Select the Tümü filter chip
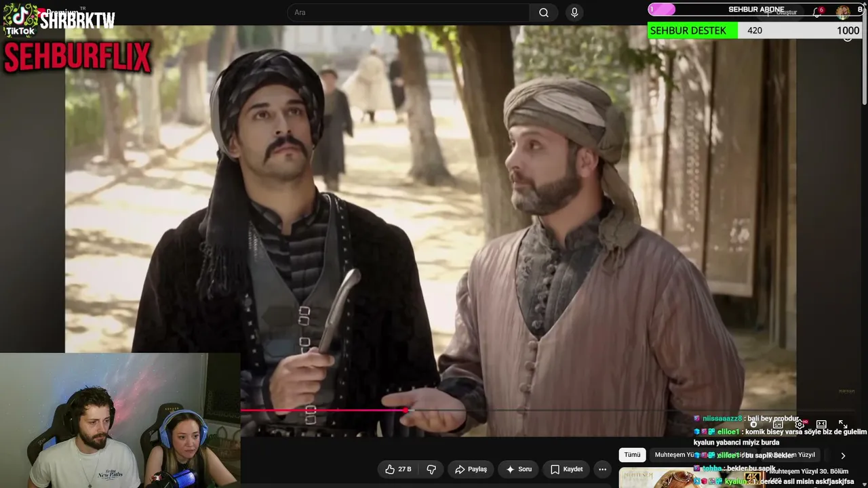The image size is (868, 488). pyautogui.click(x=632, y=455)
